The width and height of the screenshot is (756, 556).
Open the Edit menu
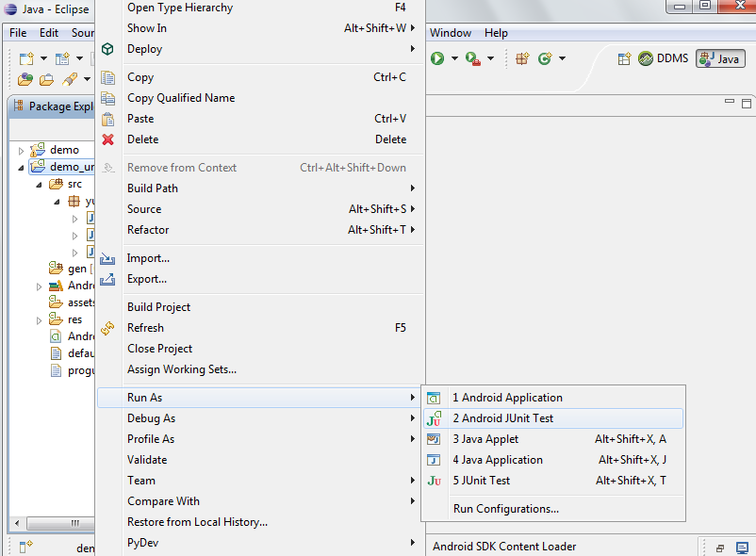click(49, 33)
